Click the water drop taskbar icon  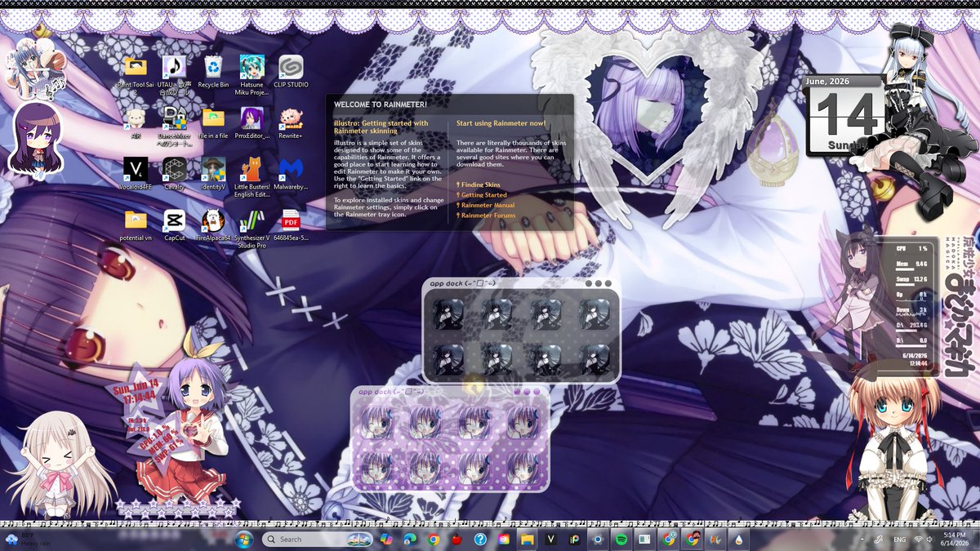point(739,539)
